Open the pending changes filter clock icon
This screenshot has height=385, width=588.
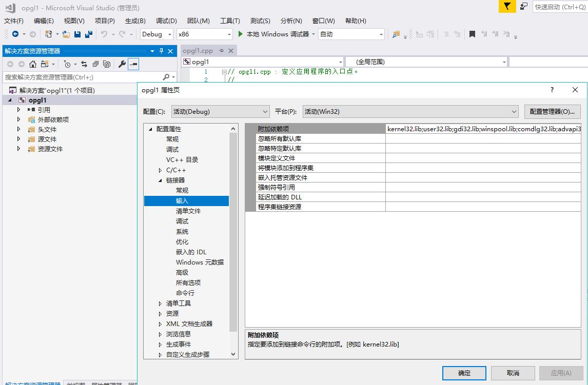tap(67, 64)
